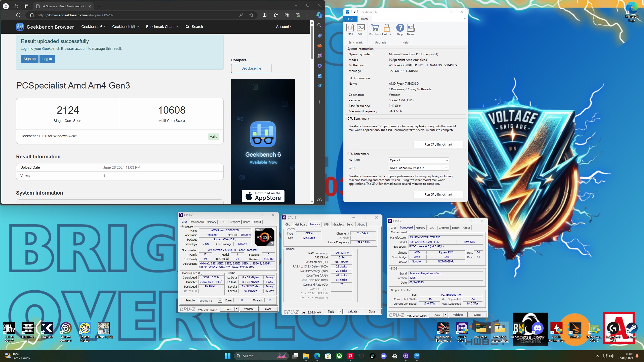
Task: Expand the Account dropdown menu
Action: coord(284,27)
